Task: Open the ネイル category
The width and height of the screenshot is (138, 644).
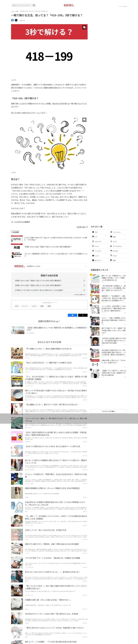Action: pos(118,241)
